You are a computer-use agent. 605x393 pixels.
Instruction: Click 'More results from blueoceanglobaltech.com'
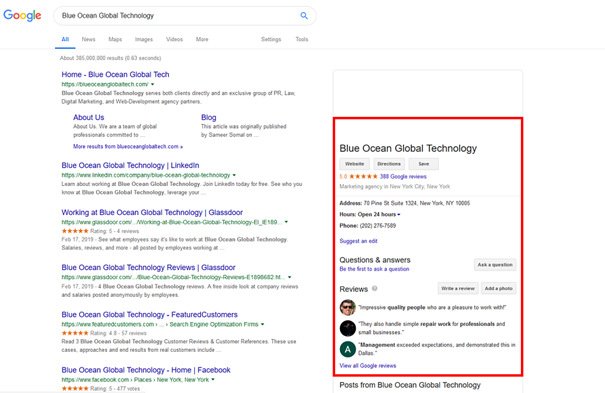coord(128,147)
